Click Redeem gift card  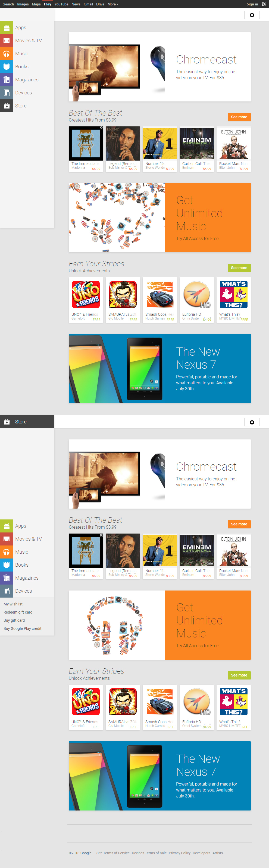point(18,612)
